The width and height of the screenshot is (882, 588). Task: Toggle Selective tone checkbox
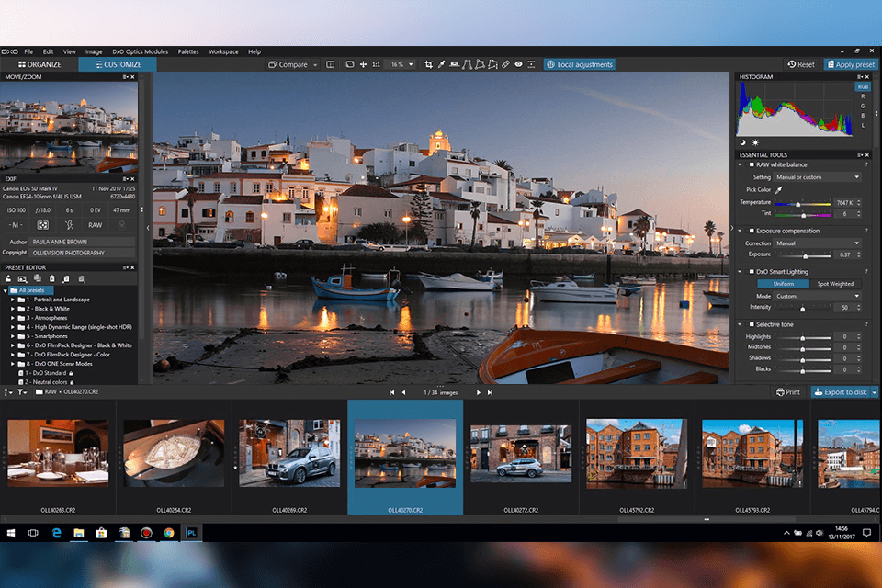(751, 324)
